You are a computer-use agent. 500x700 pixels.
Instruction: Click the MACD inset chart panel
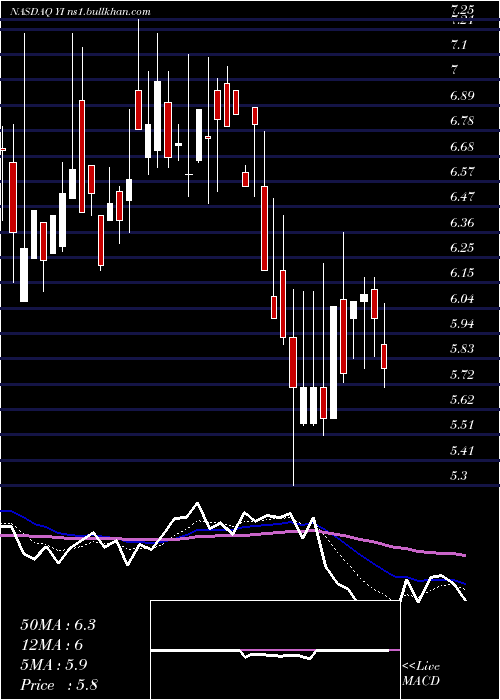[x=275, y=650]
